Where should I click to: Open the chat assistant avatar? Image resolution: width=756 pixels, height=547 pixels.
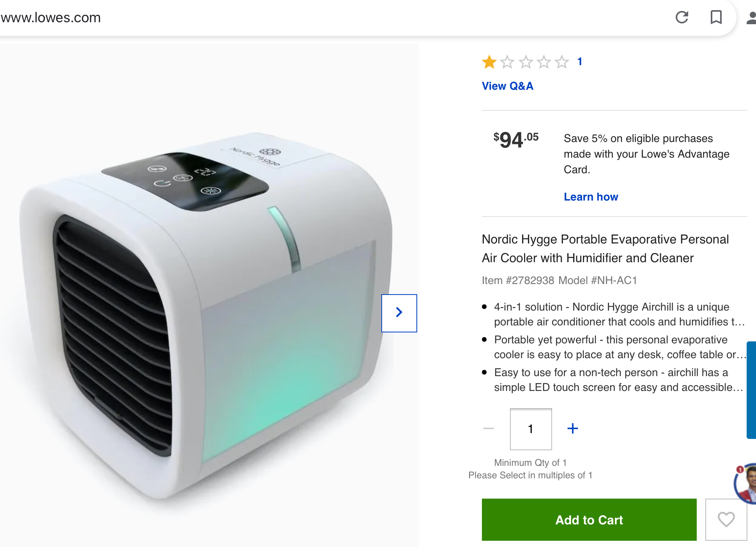pyautogui.click(x=745, y=483)
